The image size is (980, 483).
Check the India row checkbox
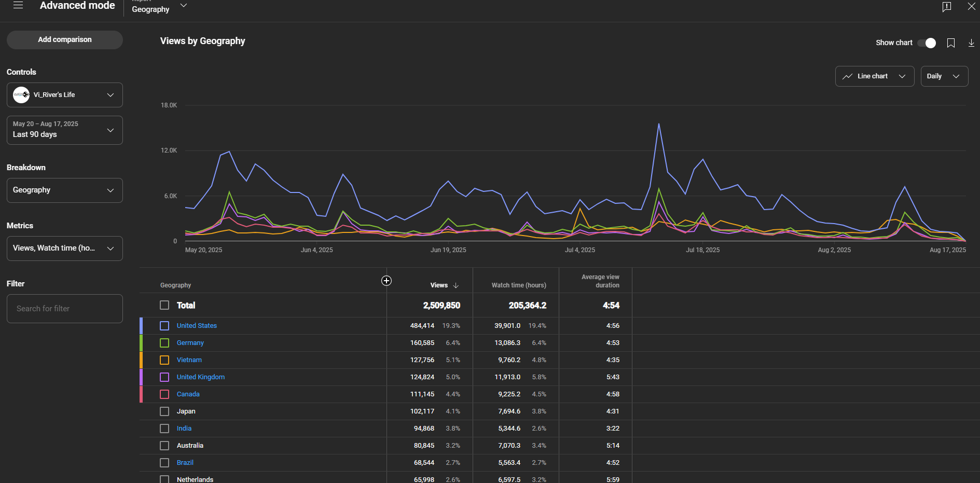(164, 429)
